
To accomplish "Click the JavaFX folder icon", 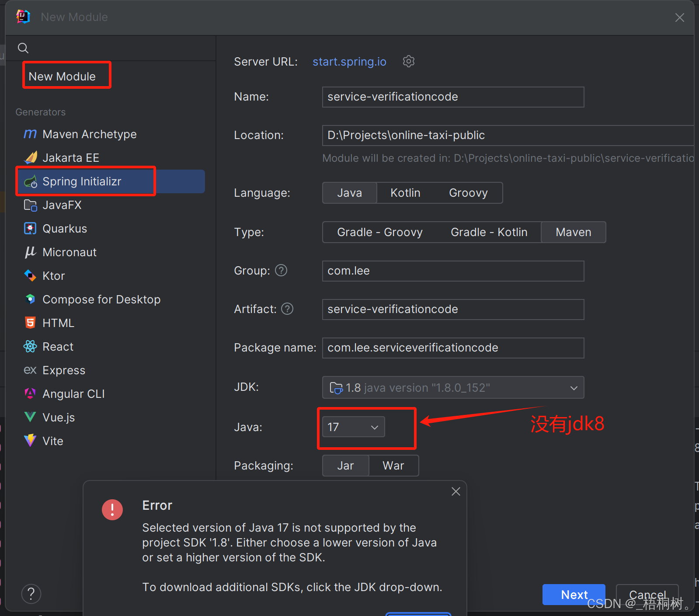I will [30, 205].
